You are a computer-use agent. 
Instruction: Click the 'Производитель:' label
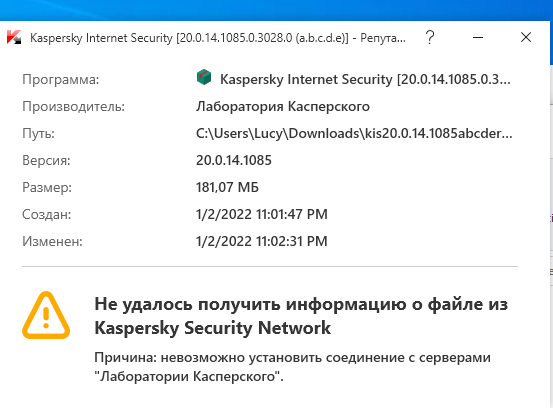[x=73, y=106]
